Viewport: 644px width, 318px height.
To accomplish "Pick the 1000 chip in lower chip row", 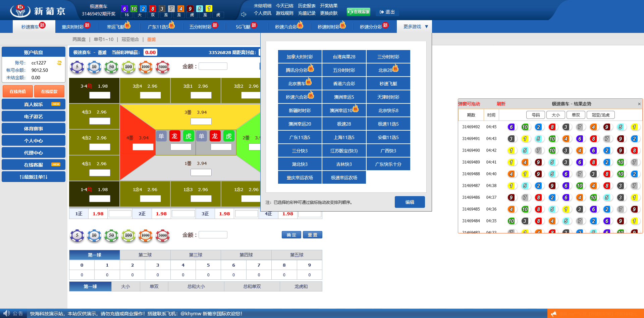I will point(146,235).
